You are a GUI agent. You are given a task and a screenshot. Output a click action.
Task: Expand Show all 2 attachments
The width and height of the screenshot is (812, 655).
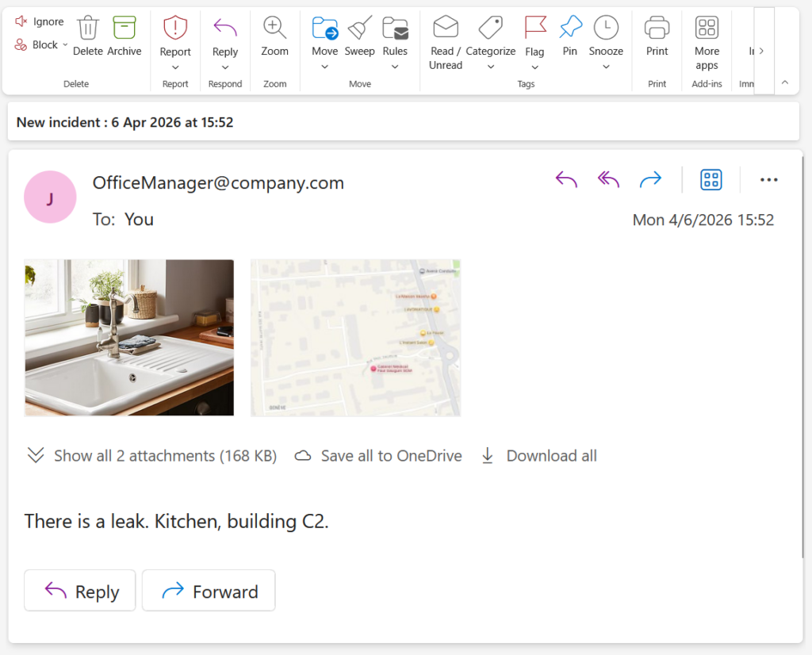tap(152, 456)
